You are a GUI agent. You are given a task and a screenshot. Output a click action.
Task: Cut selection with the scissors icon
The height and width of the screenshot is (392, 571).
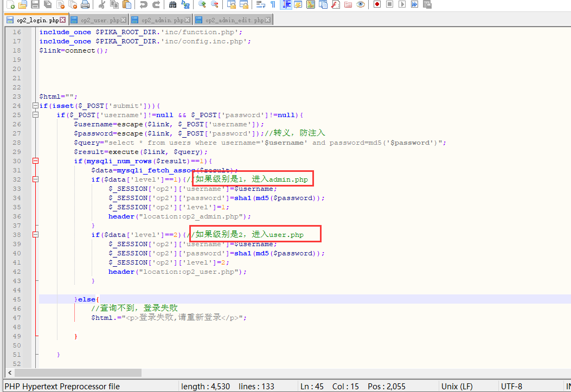101,4
